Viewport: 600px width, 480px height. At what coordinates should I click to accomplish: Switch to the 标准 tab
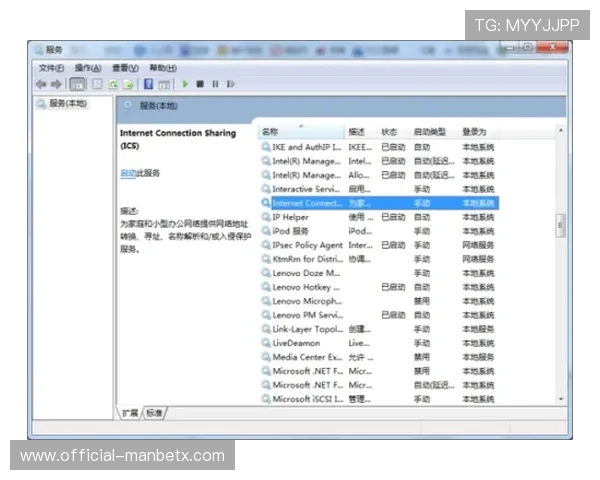click(154, 413)
